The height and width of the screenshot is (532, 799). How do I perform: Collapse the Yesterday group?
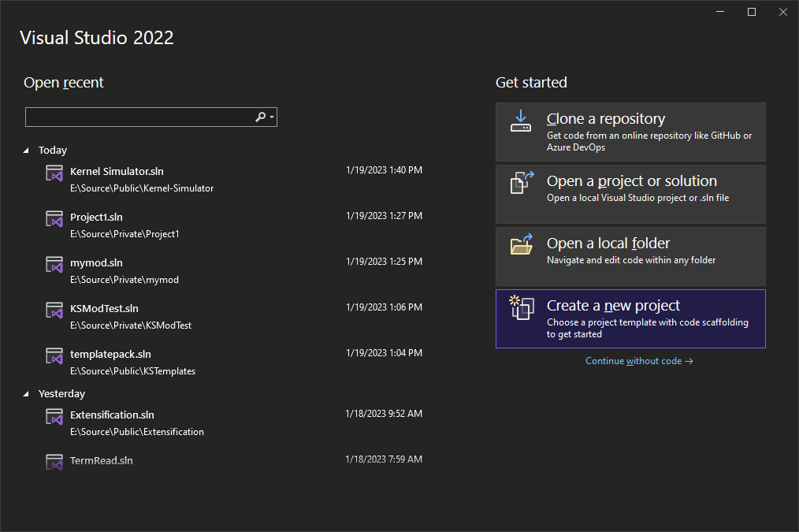(27, 394)
